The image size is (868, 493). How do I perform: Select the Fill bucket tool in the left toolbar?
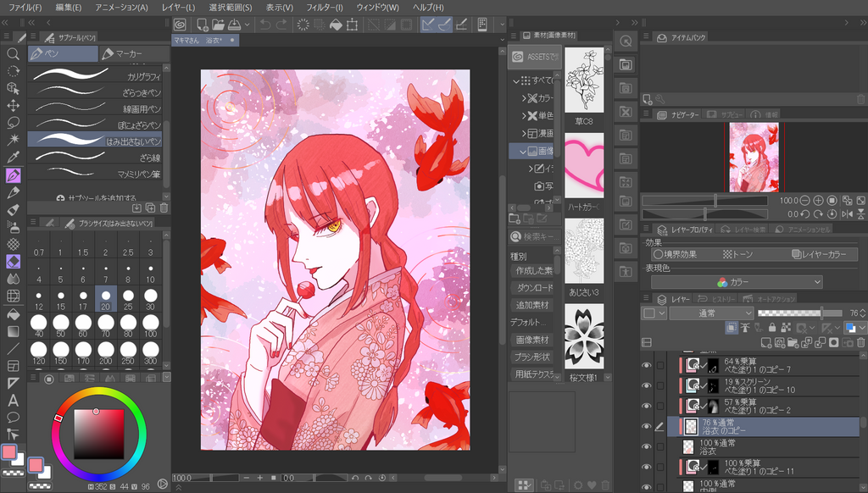coord(13,314)
